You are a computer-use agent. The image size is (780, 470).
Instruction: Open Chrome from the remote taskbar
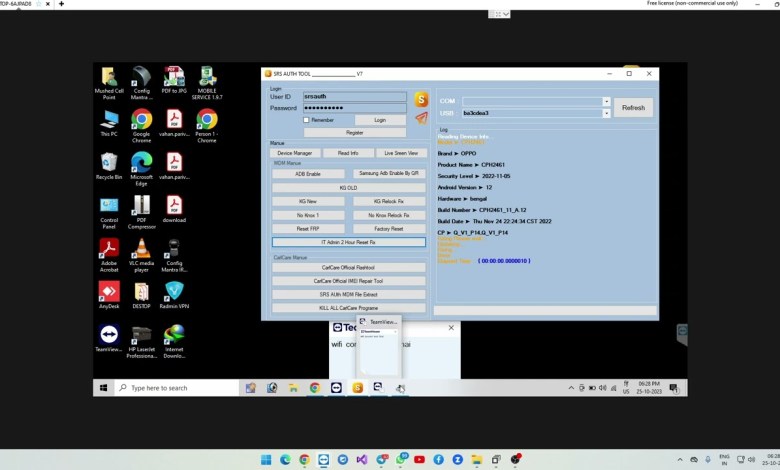pyautogui.click(x=314, y=387)
